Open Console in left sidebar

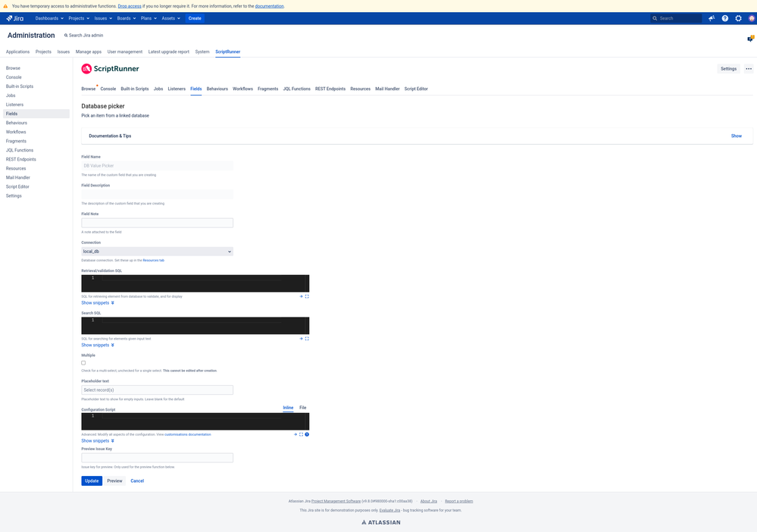click(x=14, y=77)
